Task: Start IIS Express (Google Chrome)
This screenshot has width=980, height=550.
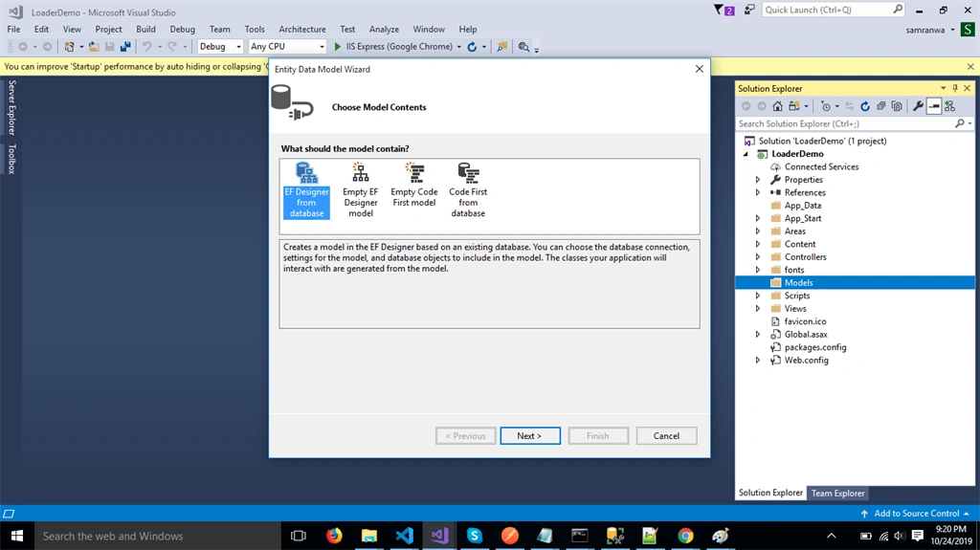Action: tap(392, 46)
